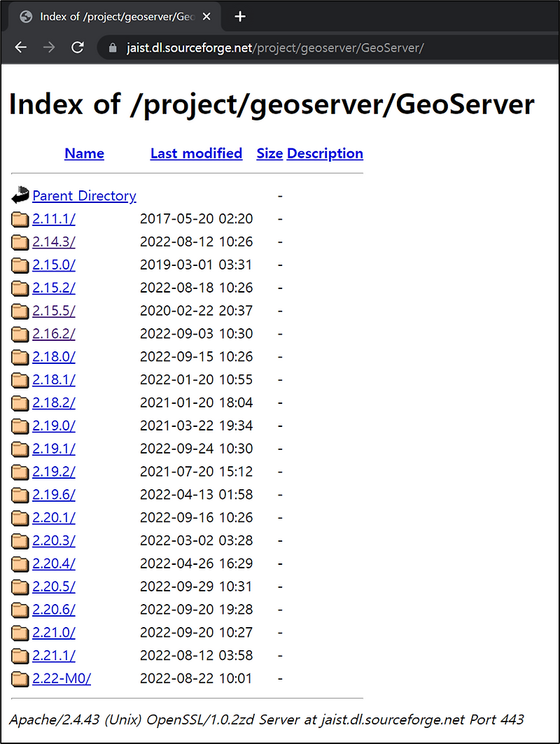Viewport: 560px width, 744px height.
Task: Sort the listing by Size
Action: [269, 153]
